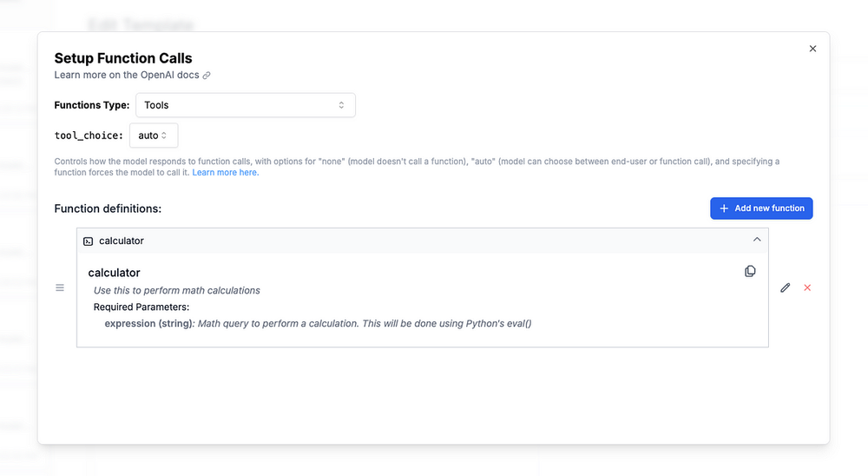The height and width of the screenshot is (476, 868).
Task: Delete the calculator function using red X
Action: point(807,288)
